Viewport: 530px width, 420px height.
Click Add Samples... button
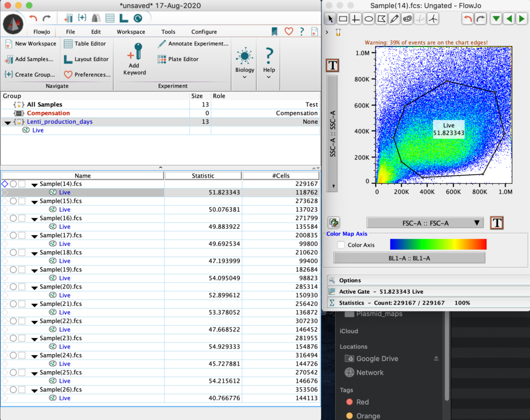(29, 59)
